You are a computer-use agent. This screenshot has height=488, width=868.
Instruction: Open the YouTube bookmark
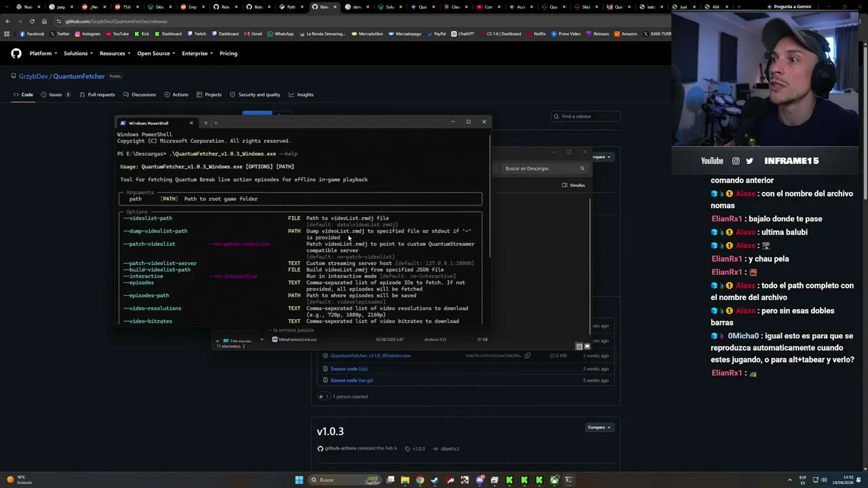117,34
